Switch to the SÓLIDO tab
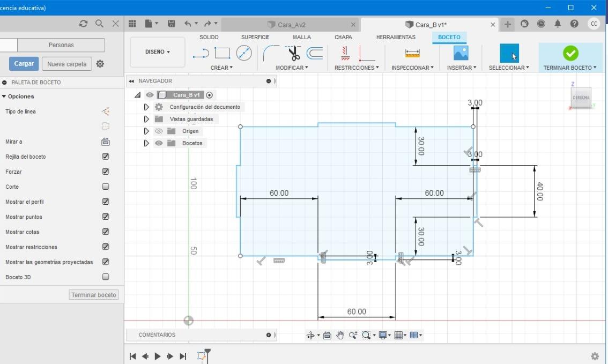Viewport: 608px width, 364px height. click(209, 37)
